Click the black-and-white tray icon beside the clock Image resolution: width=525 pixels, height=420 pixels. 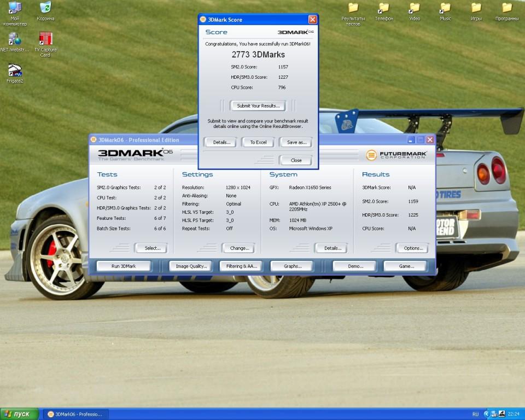tap(502, 414)
